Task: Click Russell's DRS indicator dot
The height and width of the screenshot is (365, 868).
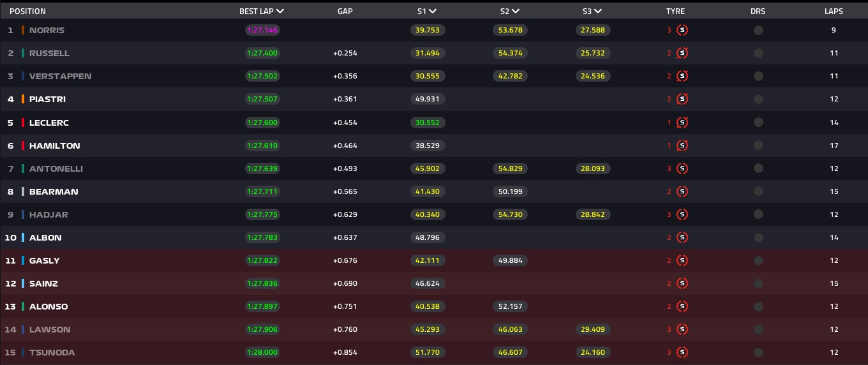Action: pyautogui.click(x=758, y=53)
